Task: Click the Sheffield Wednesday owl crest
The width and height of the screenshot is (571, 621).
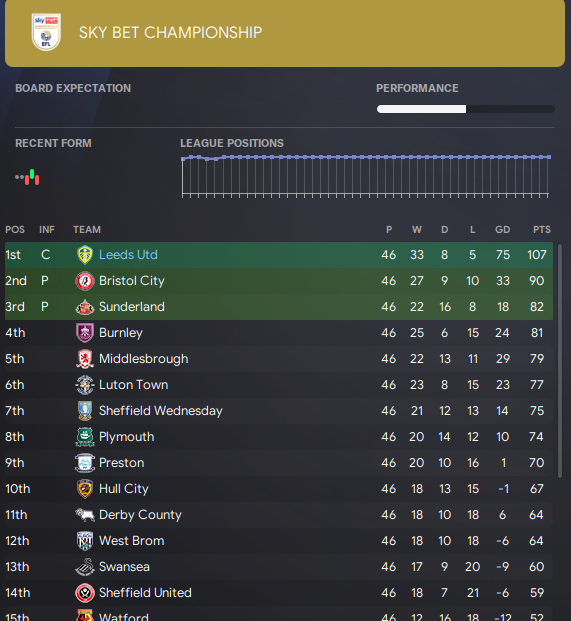Action: [x=85, y=411]
